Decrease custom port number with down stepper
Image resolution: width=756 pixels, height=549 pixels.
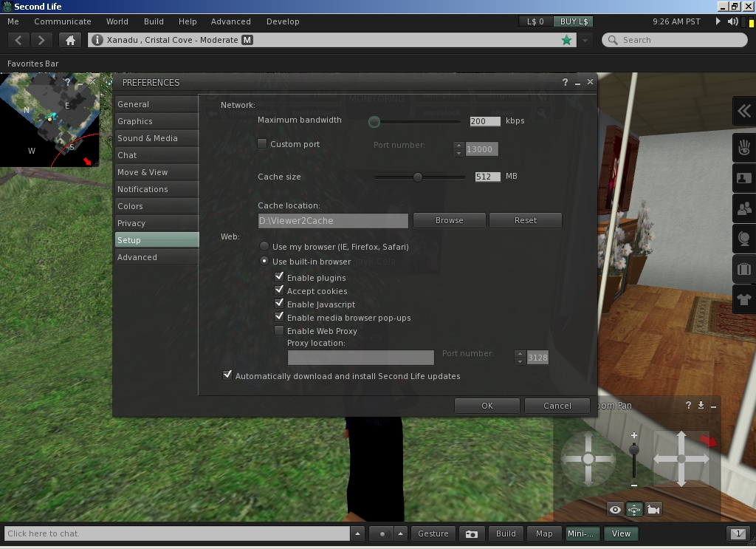[x=458, y=153]
